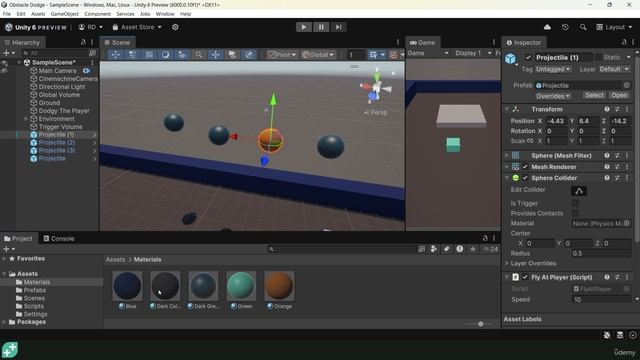640x360 pixels.
Task: Switch to the Console tab
Action: [59, 238]
